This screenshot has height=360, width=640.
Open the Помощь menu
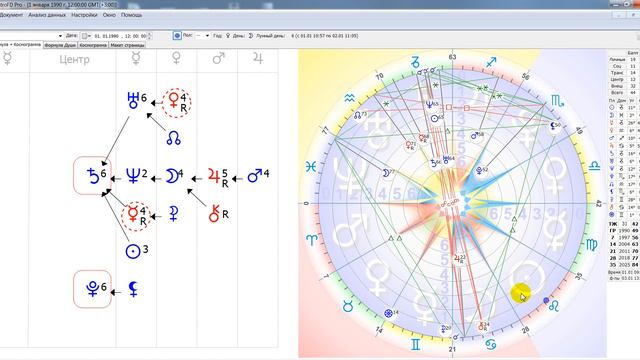(x=131, y=15)
